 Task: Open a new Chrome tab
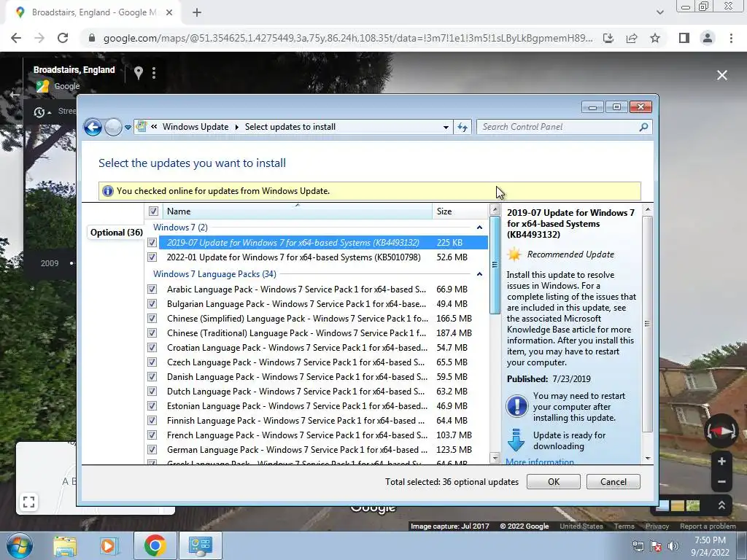click(x=197, y=12)
